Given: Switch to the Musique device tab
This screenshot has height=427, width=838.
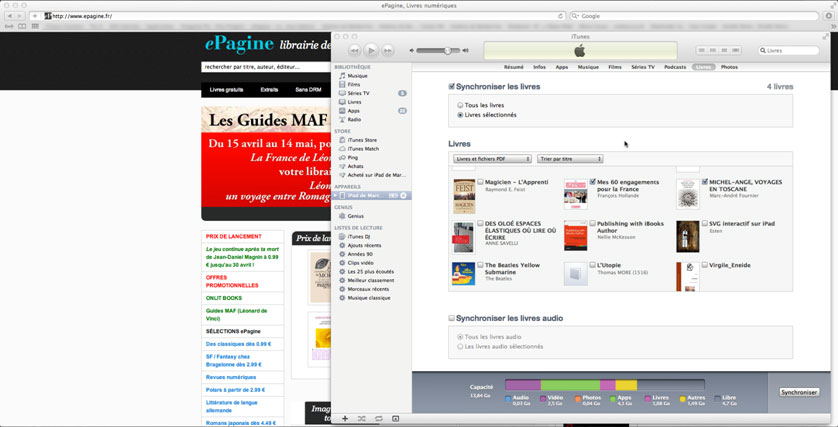Looking at the screenshot, I should pyautogui.click(x=588, y=67).
